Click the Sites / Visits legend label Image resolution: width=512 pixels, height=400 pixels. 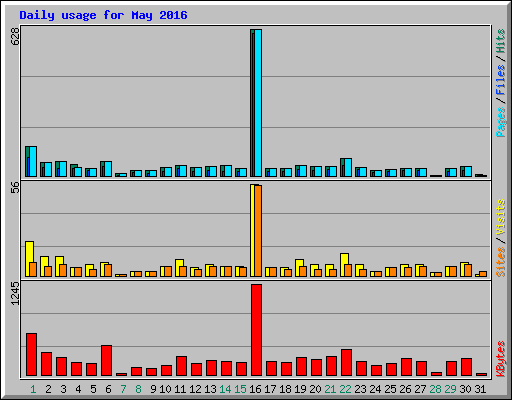tap(501, 238)
